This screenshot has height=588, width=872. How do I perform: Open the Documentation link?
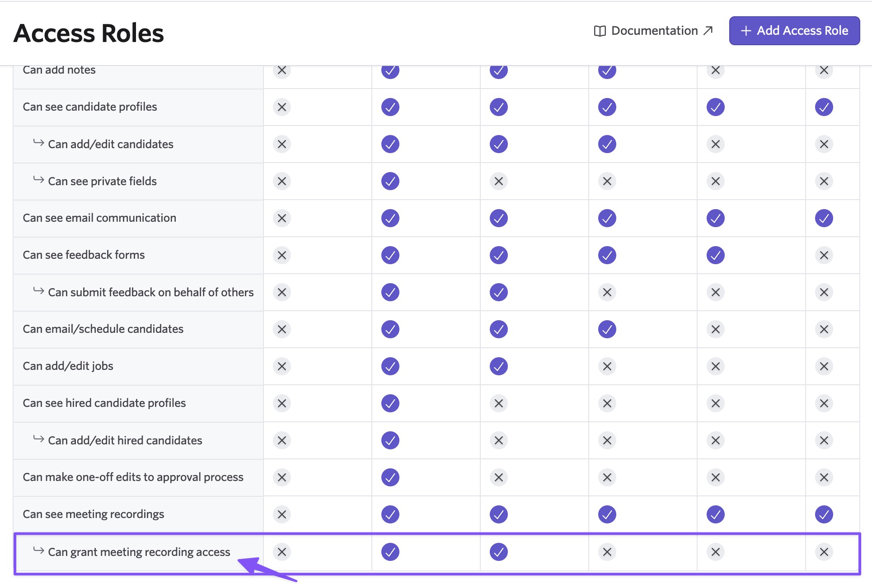click(653, 31)
